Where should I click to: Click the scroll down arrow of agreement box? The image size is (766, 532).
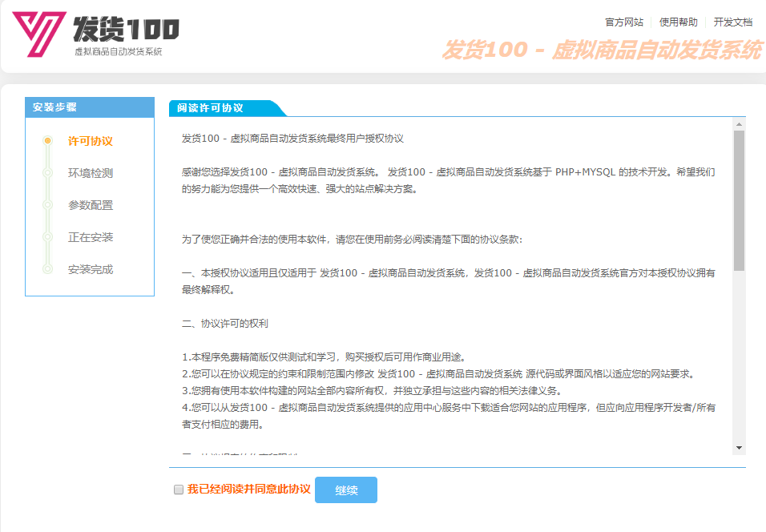(739, 448)
